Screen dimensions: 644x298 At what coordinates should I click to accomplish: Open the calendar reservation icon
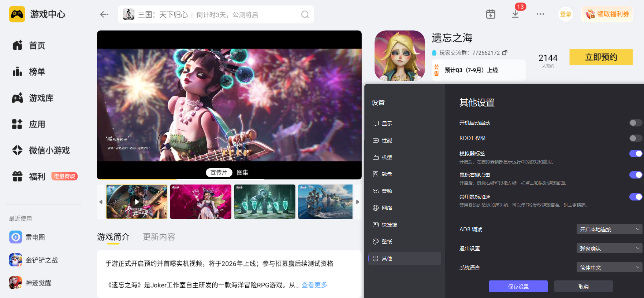tap(491, 14)
